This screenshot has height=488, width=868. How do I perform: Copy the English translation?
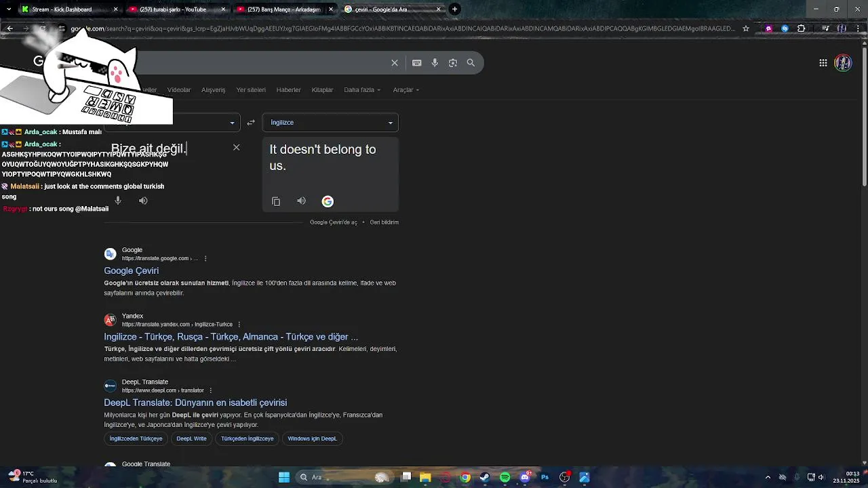point(276,201)
